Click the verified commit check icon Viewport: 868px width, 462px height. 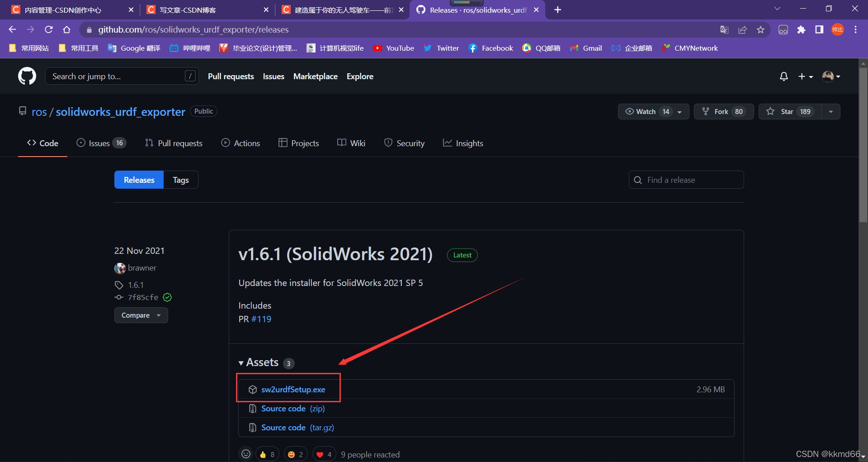click(x=167, y=297)
